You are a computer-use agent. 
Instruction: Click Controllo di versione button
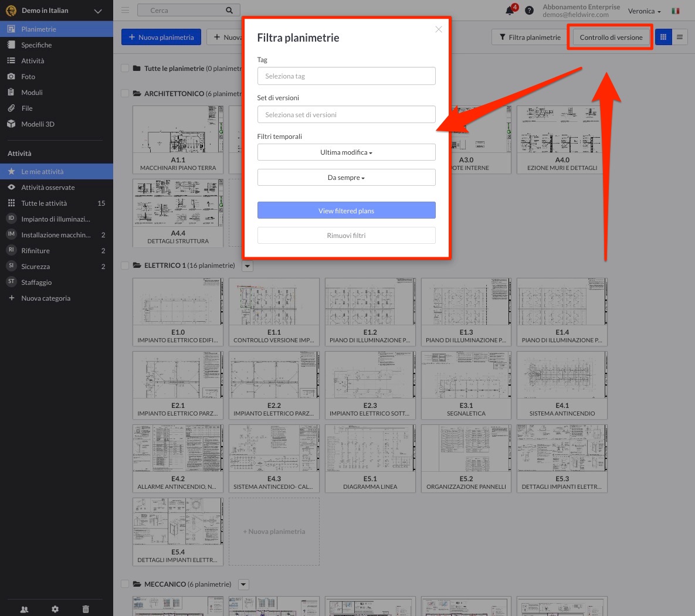tap(611, 37)
